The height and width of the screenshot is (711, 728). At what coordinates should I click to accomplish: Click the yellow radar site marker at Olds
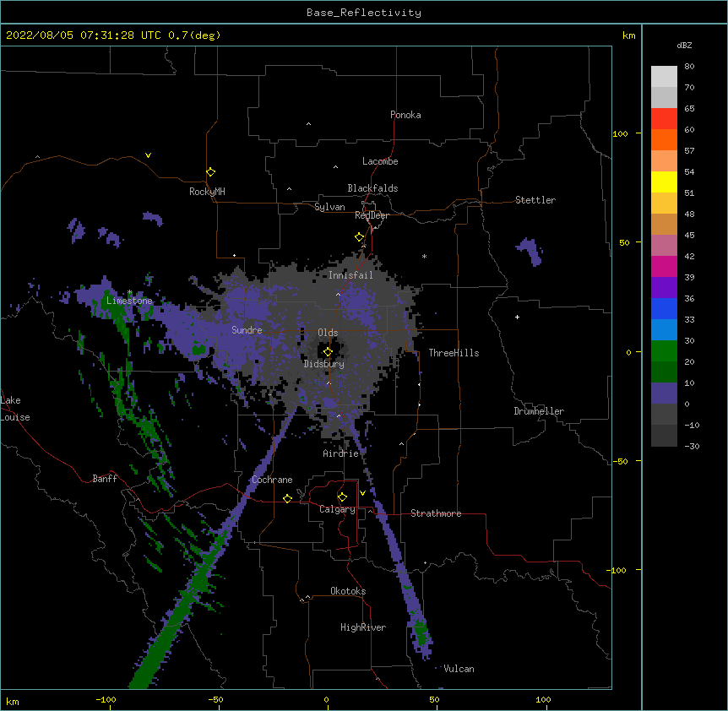[328, 352]
